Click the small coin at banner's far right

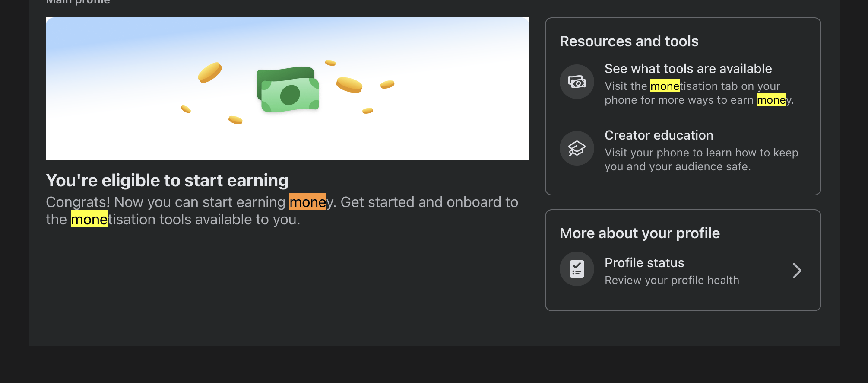[x=387, y=84]
